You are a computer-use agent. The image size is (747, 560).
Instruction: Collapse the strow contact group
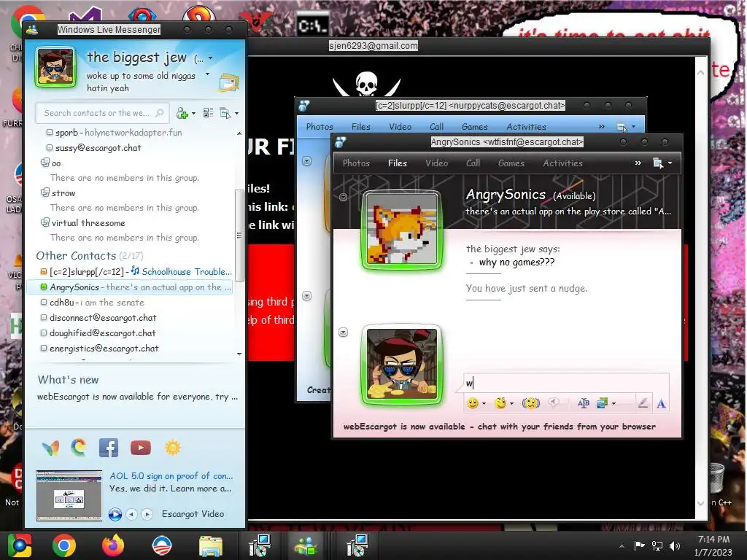45,192
